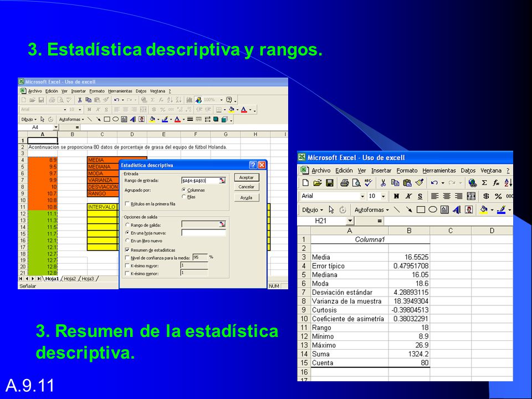
Task: Apply currency $ style in right Excel window
Action: 486,196
